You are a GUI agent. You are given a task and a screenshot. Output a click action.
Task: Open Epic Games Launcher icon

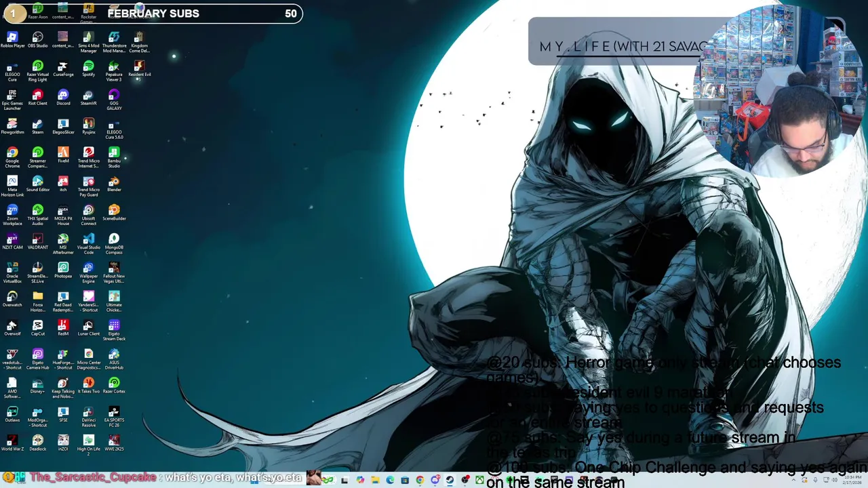[12, 100]
